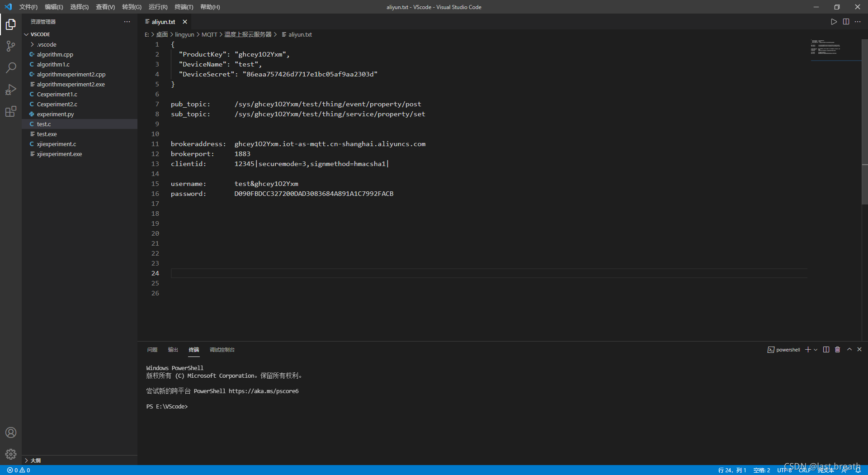Expand the .vscode folder
This screenshot has width=868, height=475.
(x=80, y=44)
